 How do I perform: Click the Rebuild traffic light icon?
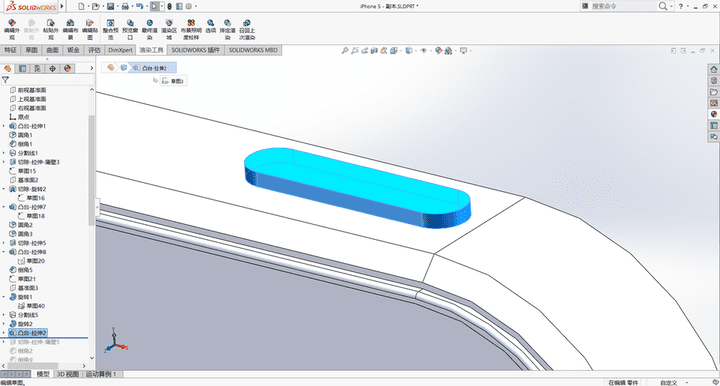tap(169, 6)
